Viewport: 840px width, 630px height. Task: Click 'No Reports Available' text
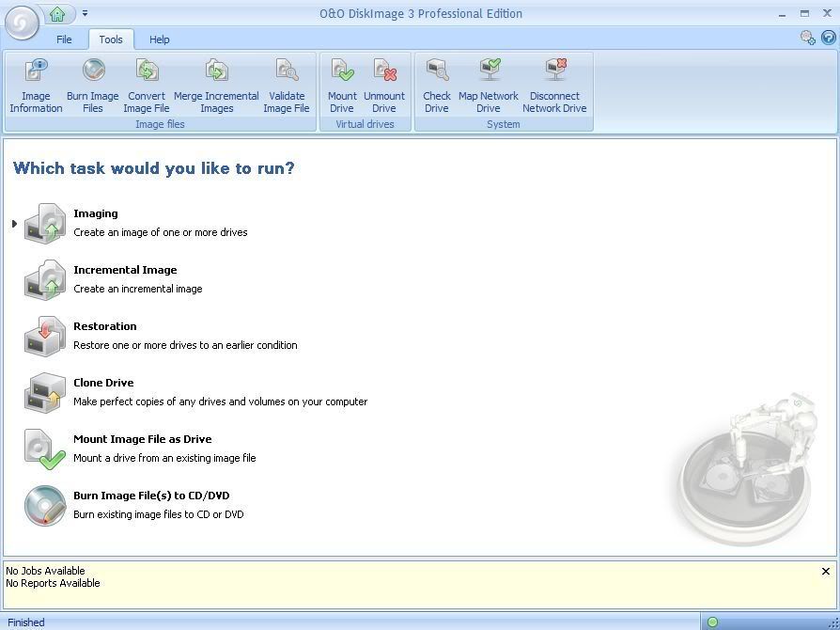coord(53,583)
